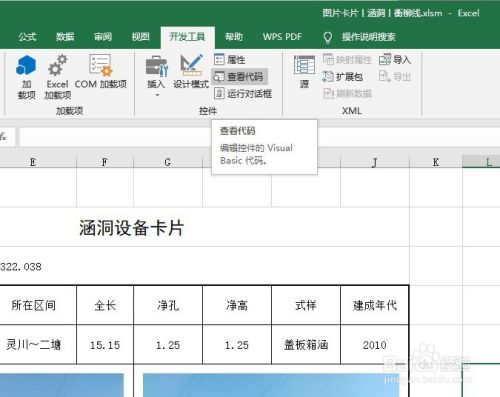500x397 pixels.
Task: Click the right embedded picture
Action: 271,385
